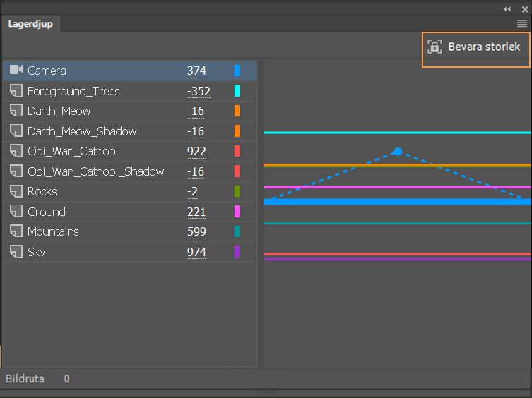This screenshot has width=532, height=398.
Task: Click the magenta depth line in graph
Action: click(x=397, y=187)
